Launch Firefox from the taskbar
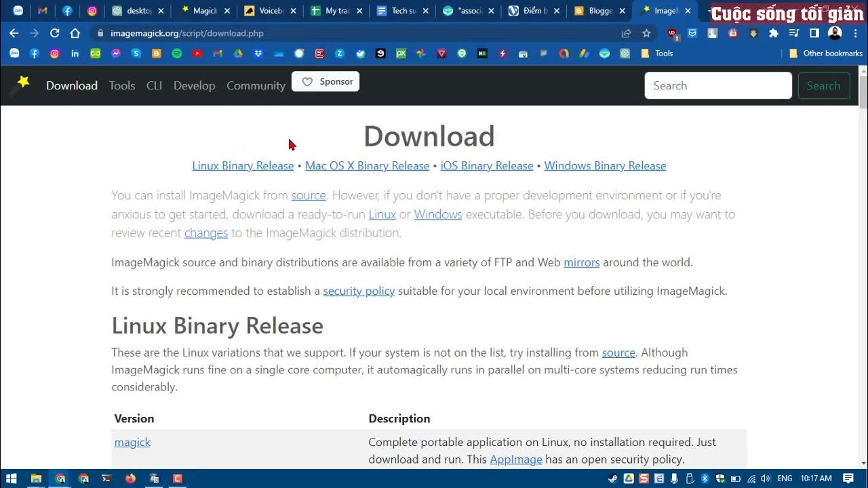Image resolution: width=868 pixels, height=488 pixels. 130,479
